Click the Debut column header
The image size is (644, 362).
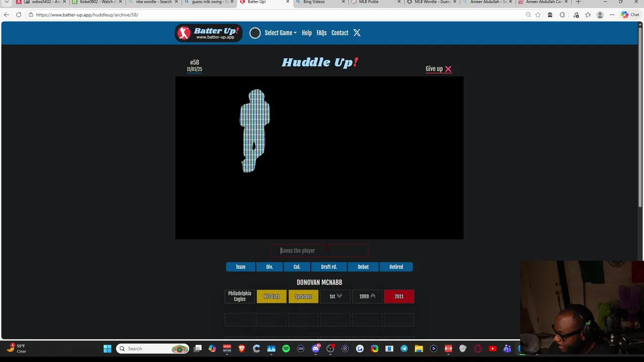[x=363, y=267]
